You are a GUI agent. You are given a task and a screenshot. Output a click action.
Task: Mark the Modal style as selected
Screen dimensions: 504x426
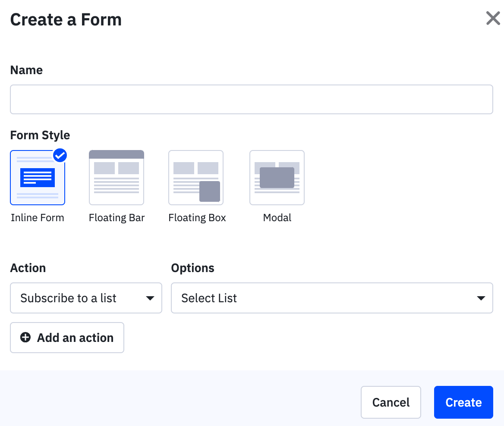click(277, 177)
